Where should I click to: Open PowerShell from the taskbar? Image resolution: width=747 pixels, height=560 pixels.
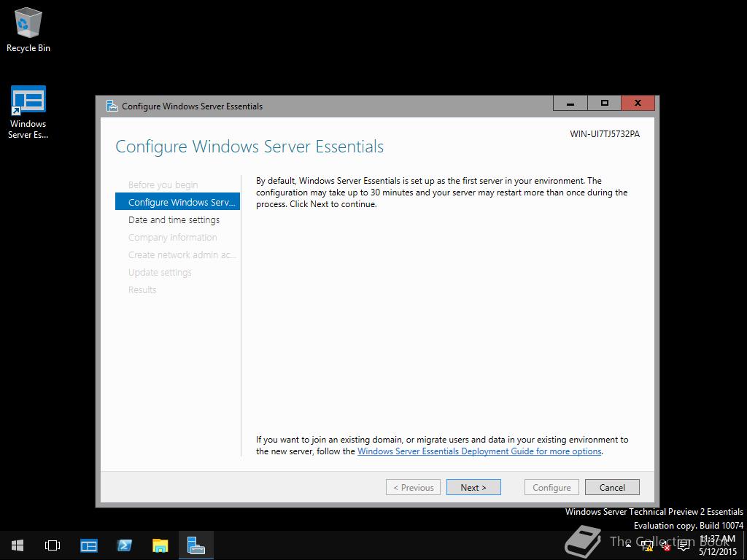[124, 545]
